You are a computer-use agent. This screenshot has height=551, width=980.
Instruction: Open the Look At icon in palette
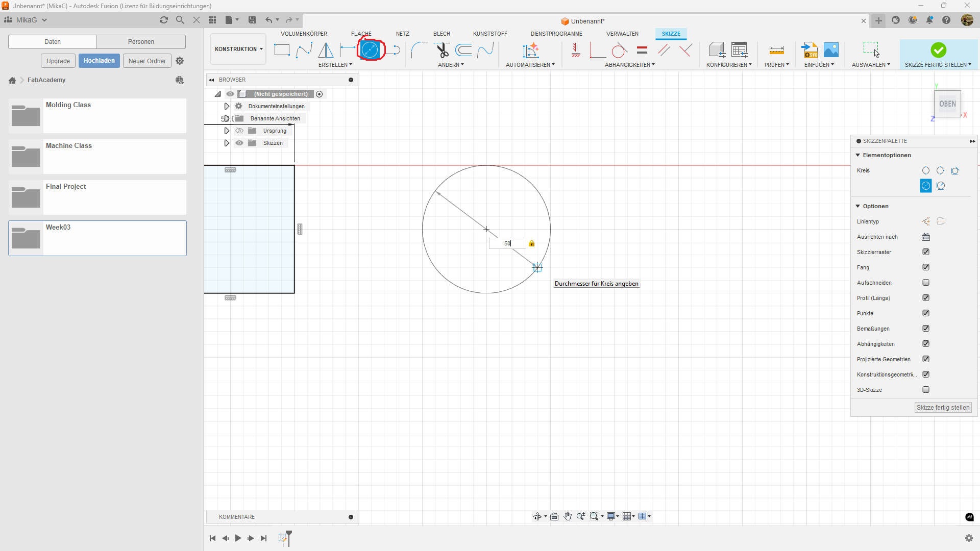pos(926,237)
